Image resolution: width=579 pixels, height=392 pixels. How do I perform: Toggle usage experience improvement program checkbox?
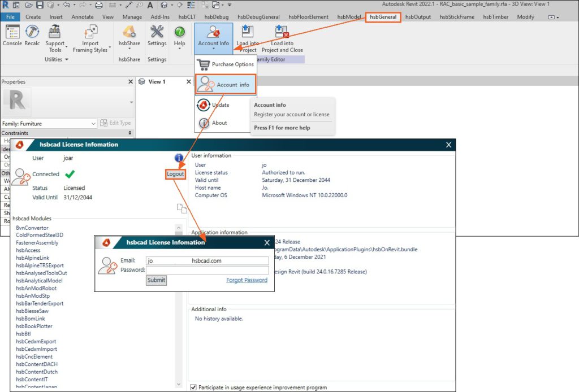pyautogui.click(x=193, y=387)
